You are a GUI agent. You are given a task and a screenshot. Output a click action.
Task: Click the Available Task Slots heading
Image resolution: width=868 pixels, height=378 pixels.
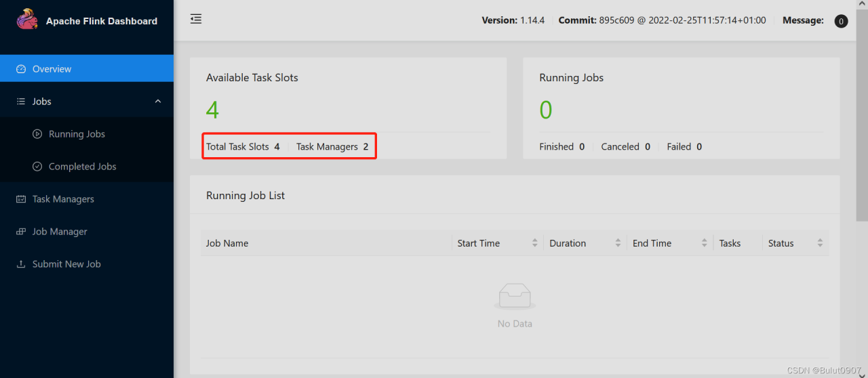pos(252,77)
